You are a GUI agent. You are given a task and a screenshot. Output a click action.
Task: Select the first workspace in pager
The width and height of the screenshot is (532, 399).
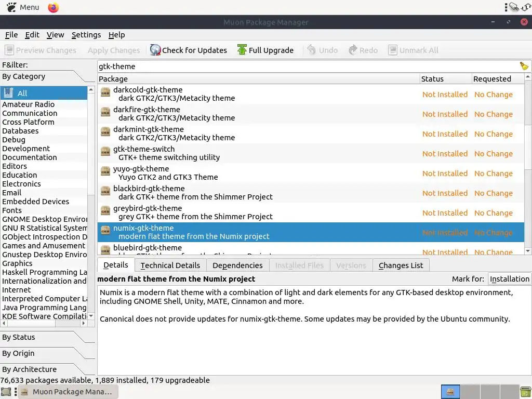[450, 392]
